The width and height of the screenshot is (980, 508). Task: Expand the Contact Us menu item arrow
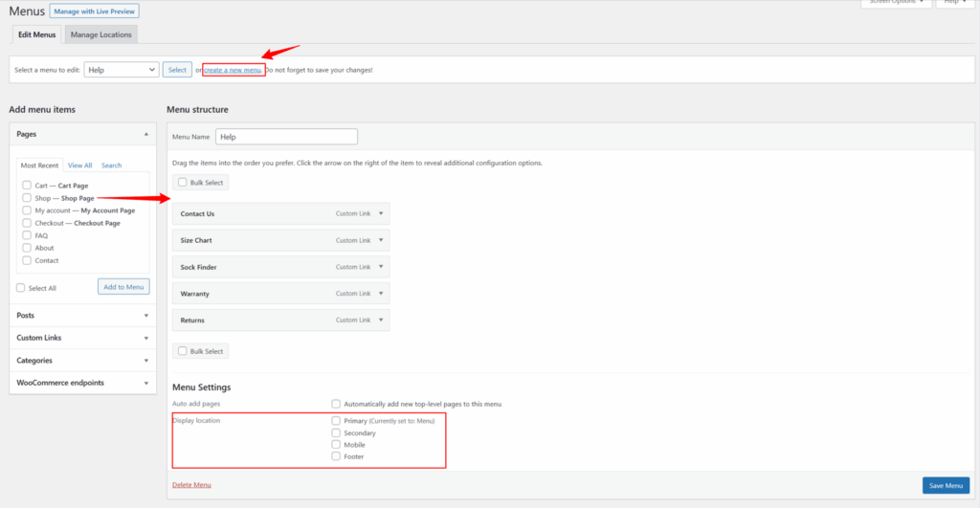(x=380, y=213)
